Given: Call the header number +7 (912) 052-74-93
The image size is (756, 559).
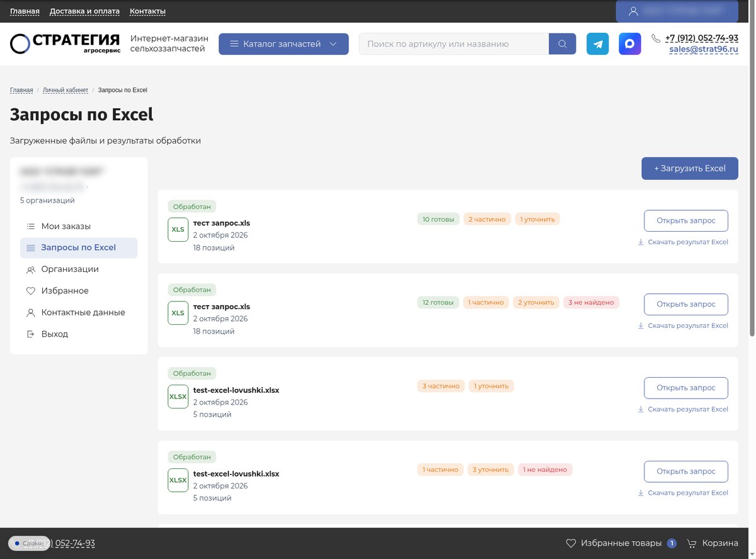Looking at the screenshot, I should pos(702,38).
